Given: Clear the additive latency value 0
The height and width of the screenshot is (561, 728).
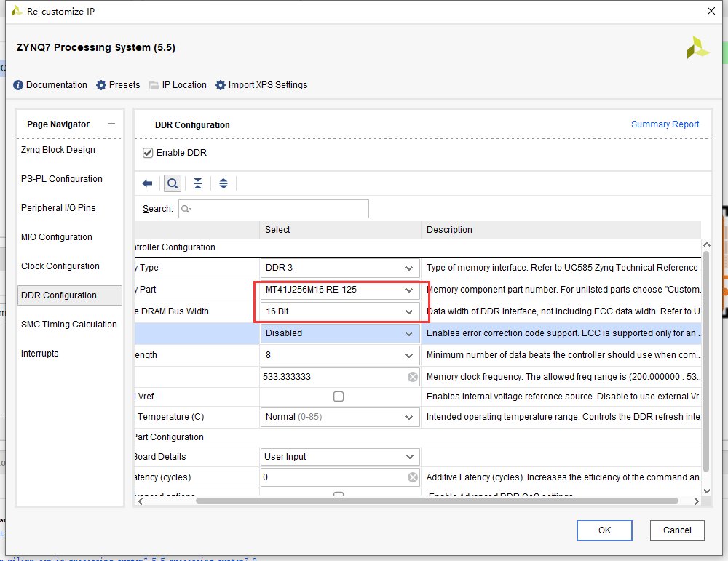Looking at the screenshot, I should click(x=412, y=477).
